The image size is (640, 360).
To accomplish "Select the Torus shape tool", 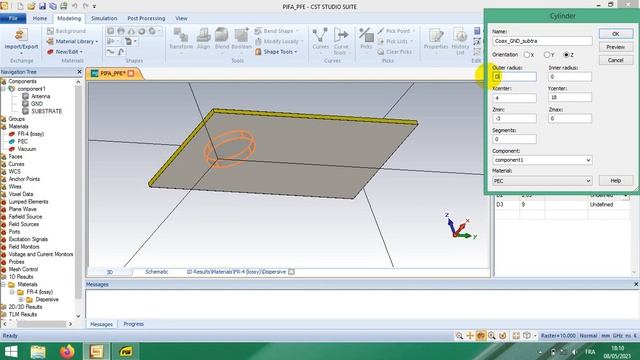I will [142, 31].
